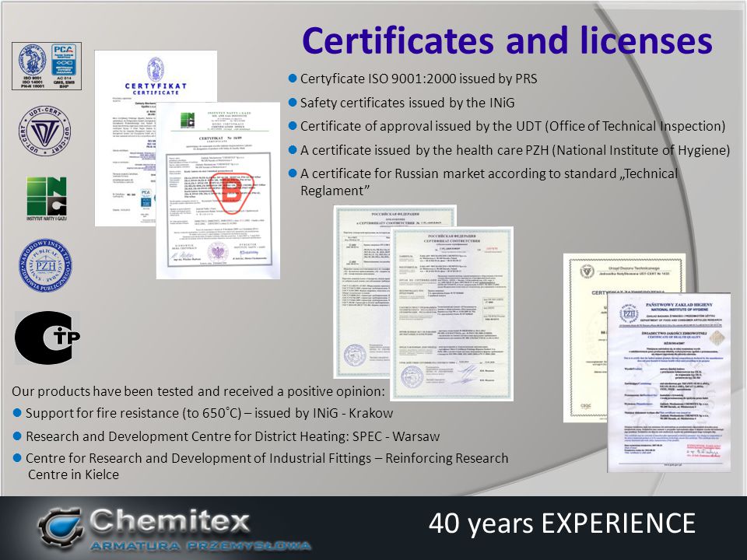Click the PRS / PCA ISO 9001 logo

(47, 65)
